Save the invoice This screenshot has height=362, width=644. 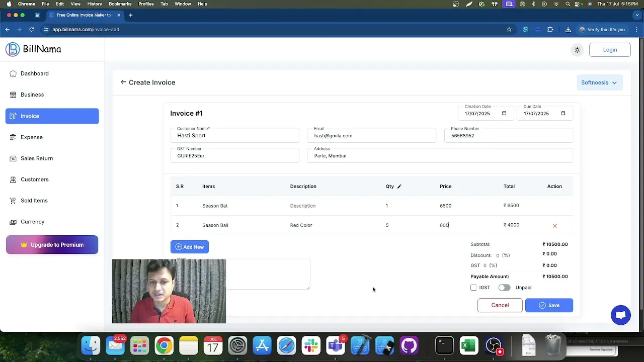549,305
